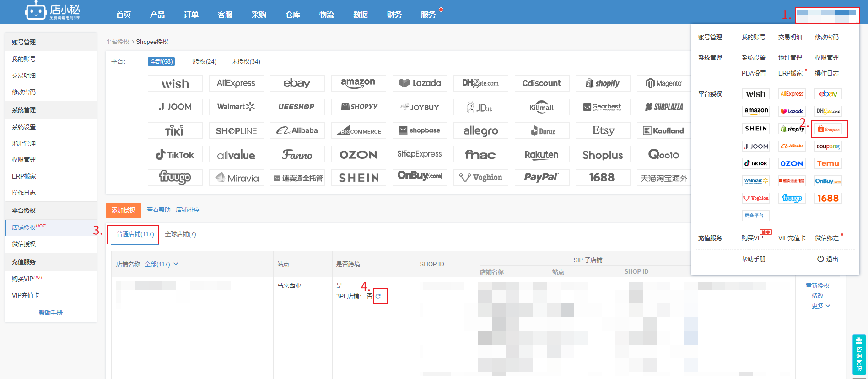Open 交易明细 in left sidebar
The image size is (868, 379).
point(24,76)
